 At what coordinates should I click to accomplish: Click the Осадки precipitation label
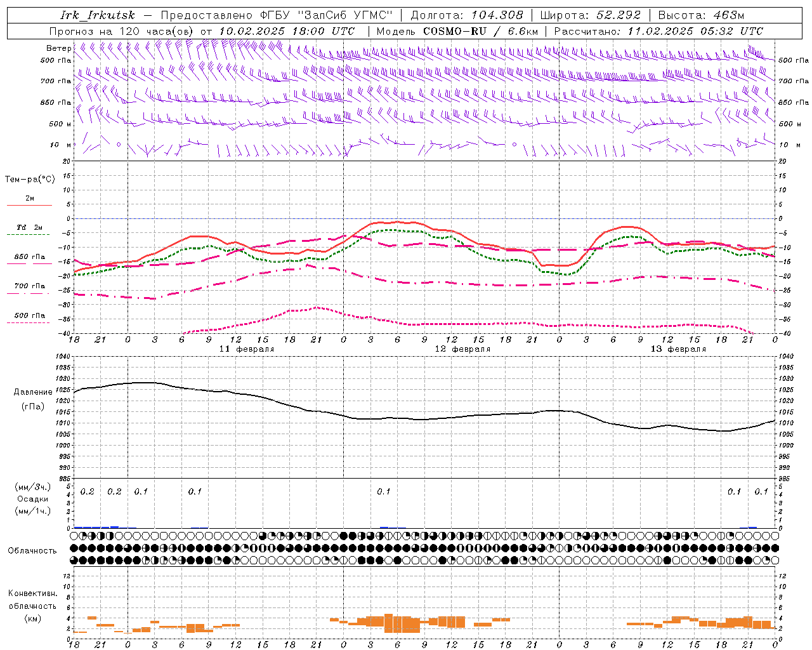[x=32, y=499]
